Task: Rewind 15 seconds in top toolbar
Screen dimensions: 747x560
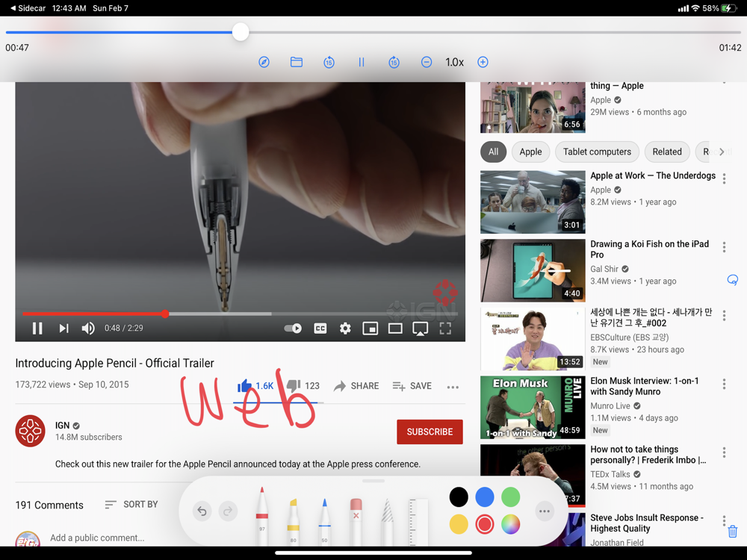Action: pos(329,62)
